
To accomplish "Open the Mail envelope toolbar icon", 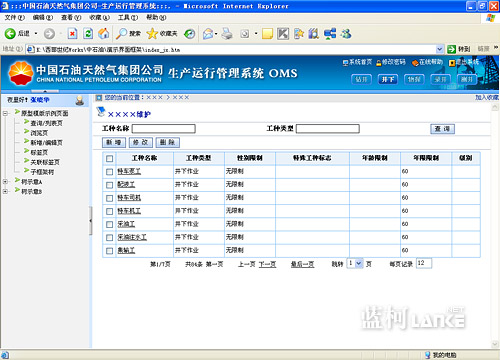I will 208,33.
